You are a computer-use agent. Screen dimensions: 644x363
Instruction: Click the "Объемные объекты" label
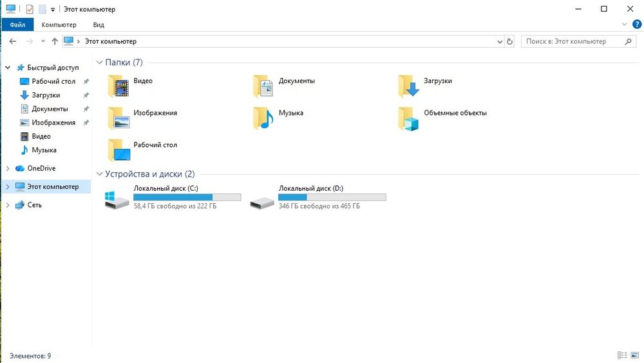[x=455, y=113]
